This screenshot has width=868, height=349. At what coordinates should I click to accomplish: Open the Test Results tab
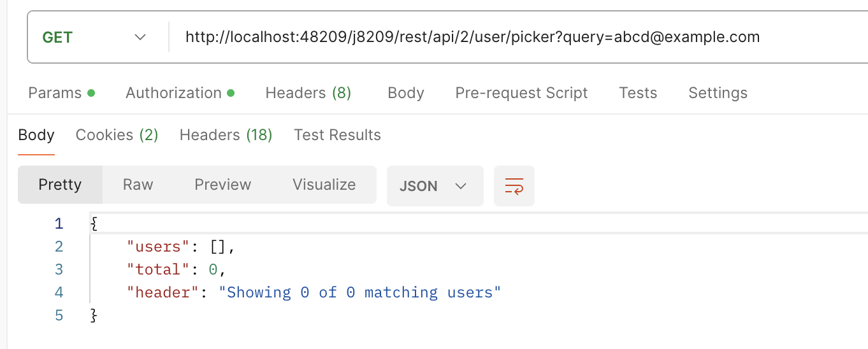337,135
